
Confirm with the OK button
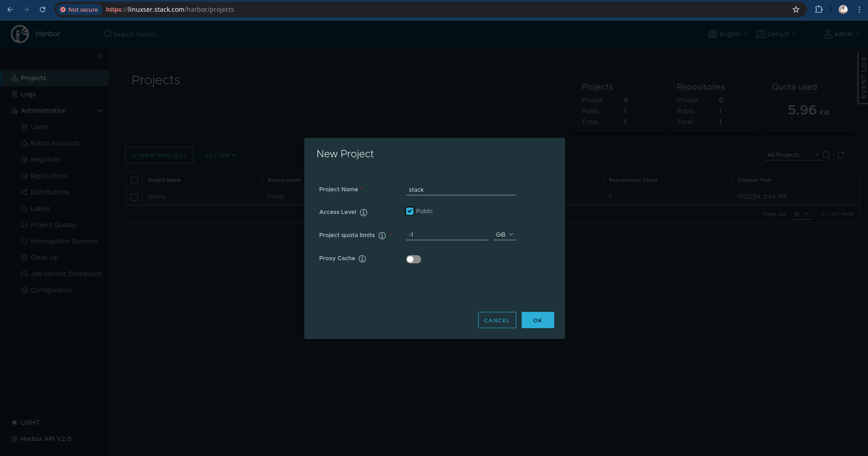(x=537, y=320)
